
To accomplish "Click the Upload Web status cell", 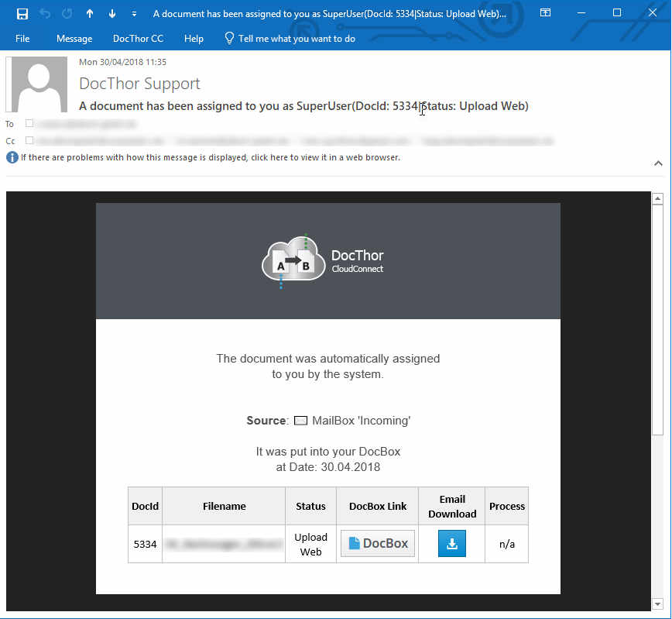I will 310,544.
